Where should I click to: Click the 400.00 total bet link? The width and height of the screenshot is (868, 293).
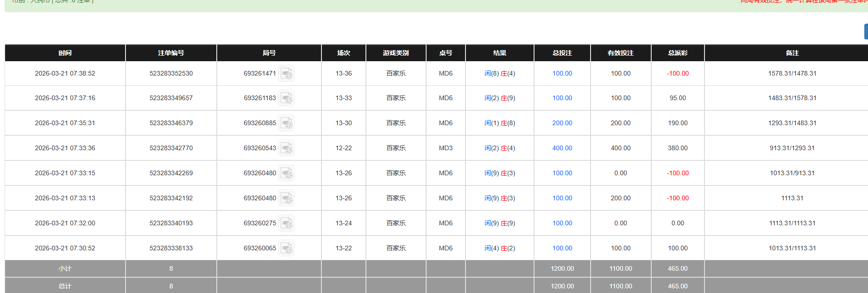pyautogui.click(x=562, y=148)
